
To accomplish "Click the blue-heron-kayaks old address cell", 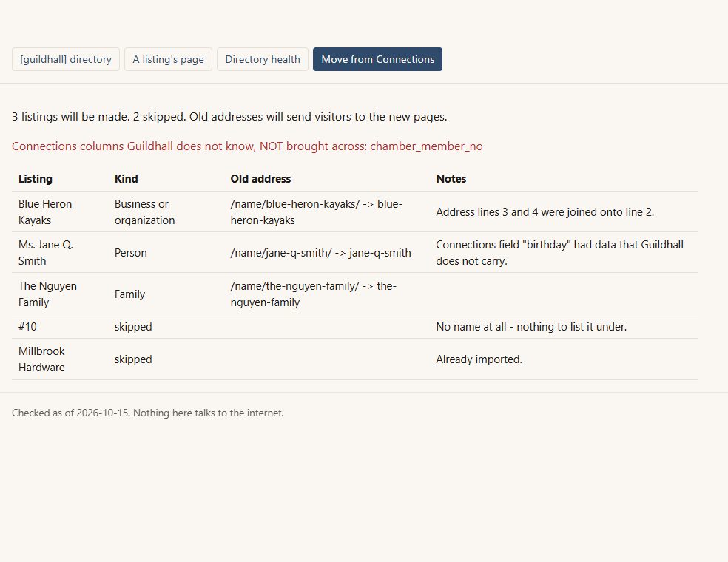I will point(317,212).
